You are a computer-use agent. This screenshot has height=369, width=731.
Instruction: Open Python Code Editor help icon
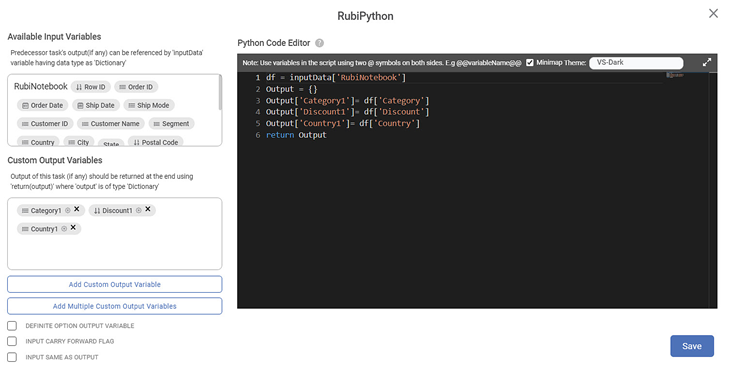coord(319,43)
